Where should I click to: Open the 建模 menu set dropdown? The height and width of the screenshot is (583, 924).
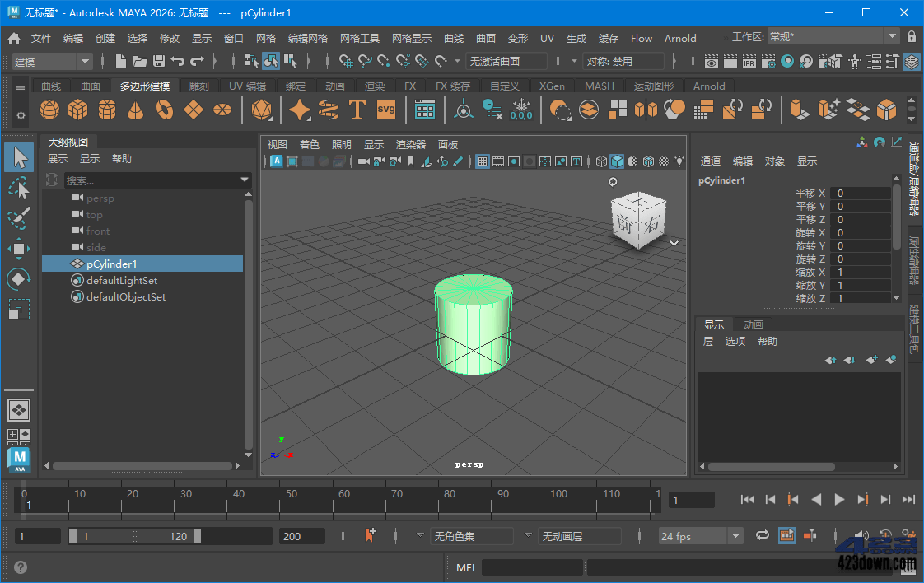tap(51, 61)
